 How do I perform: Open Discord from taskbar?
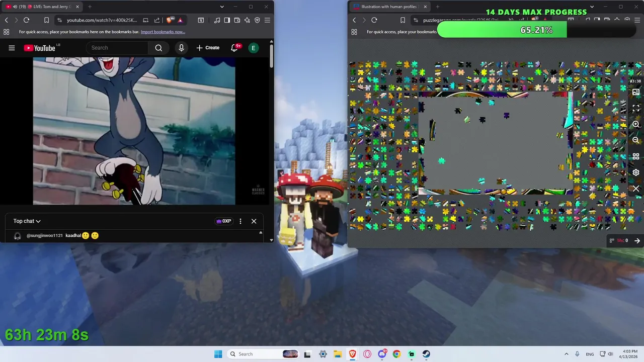point(382,354)
